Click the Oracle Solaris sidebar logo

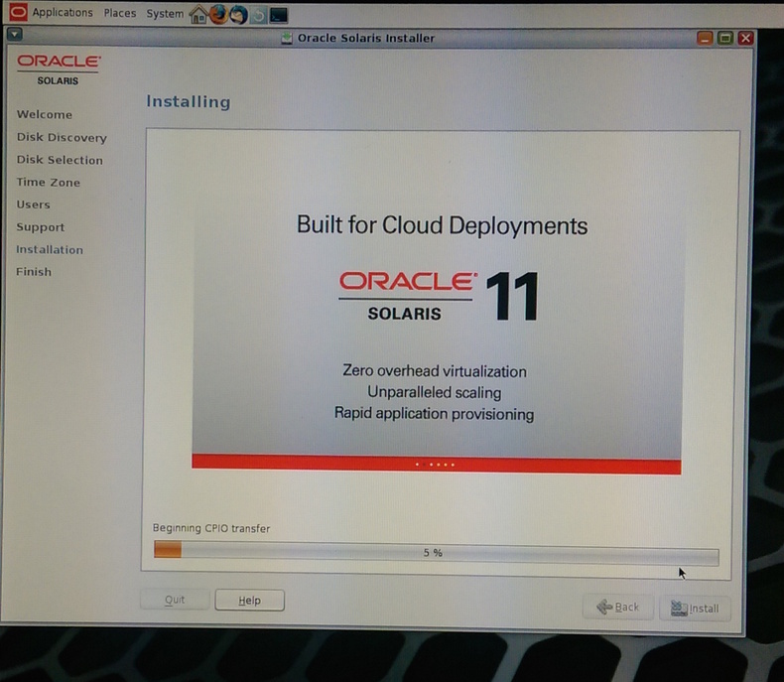click(x=59, y=69)
